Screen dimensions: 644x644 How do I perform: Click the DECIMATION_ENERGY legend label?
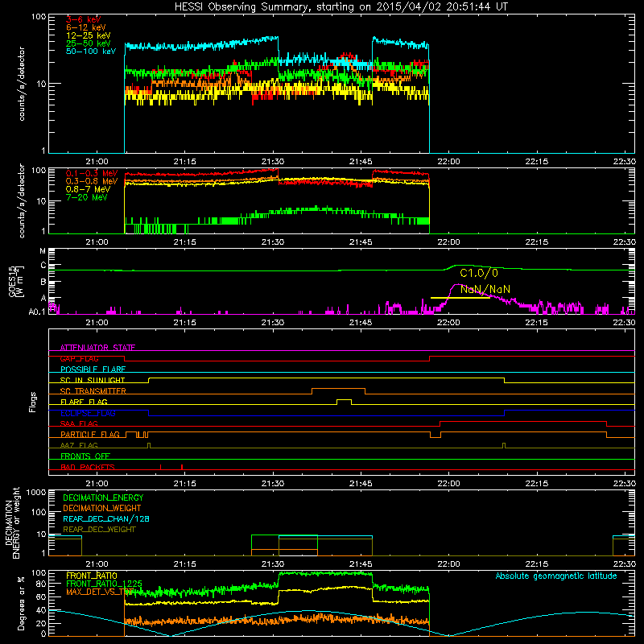103,497
